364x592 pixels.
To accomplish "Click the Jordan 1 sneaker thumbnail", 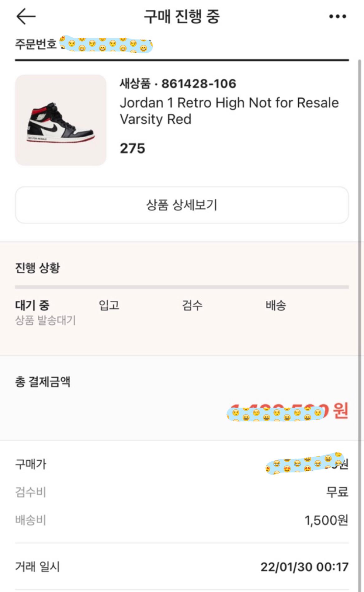I will (61, 120).
